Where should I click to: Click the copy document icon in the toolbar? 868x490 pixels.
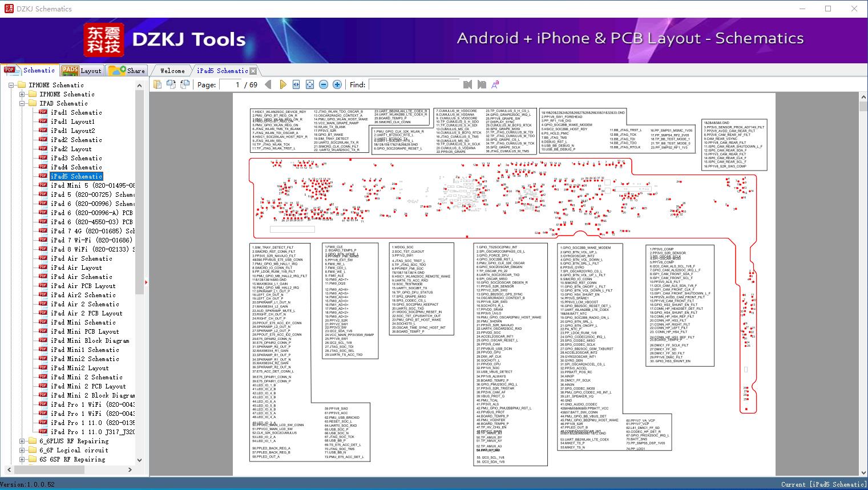tap(158, 84)
